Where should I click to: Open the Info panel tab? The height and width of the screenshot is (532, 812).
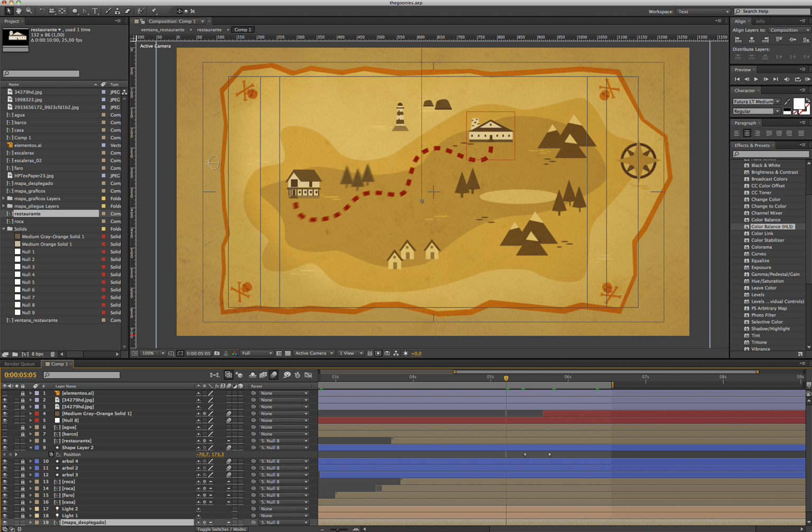(x=760, y=21)
